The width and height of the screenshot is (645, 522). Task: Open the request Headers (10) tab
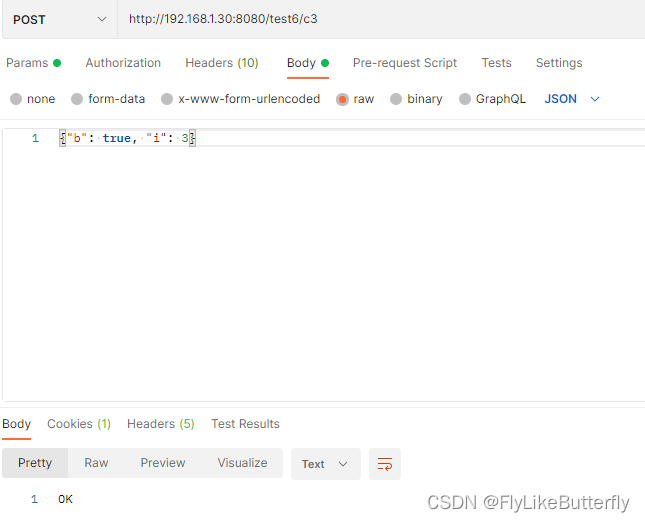[222, 63]
